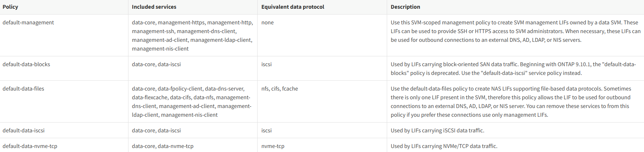The height and width of the screenshot is (152, 644).
Task: Click the default-management included services text
Action: click(x=192, y=36)
